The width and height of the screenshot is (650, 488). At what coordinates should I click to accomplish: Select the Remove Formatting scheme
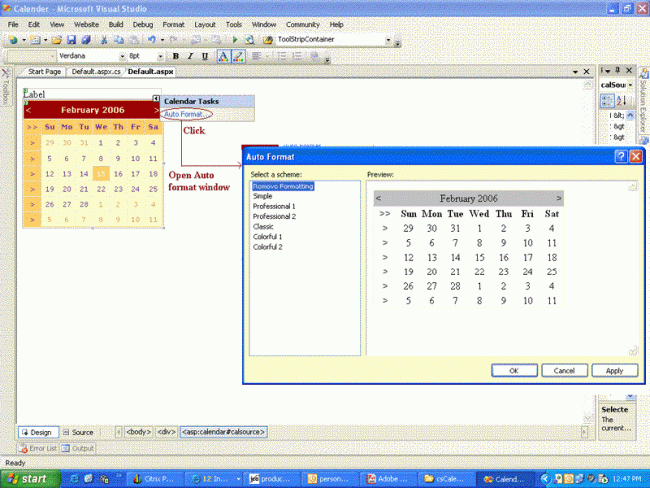[x=283, y=186]
